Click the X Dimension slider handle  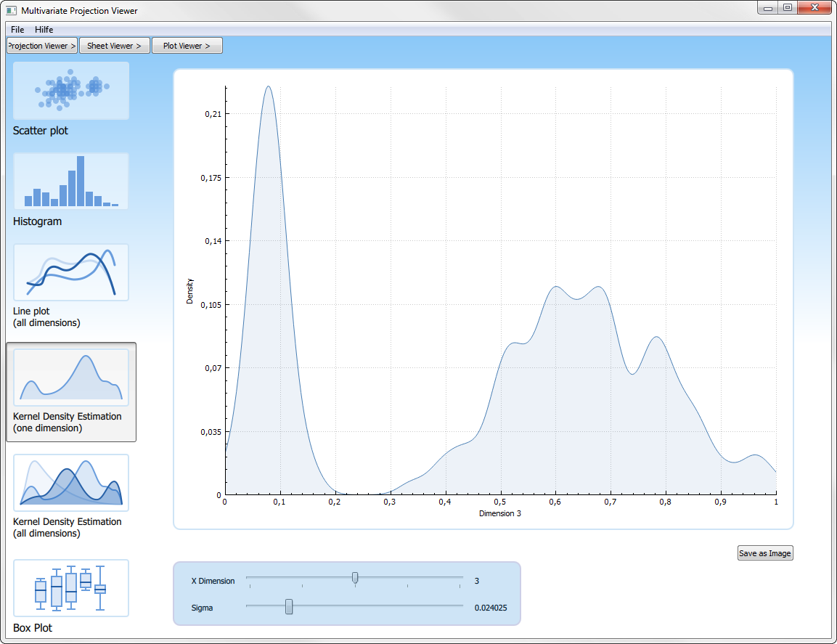(x=355, y=578)
